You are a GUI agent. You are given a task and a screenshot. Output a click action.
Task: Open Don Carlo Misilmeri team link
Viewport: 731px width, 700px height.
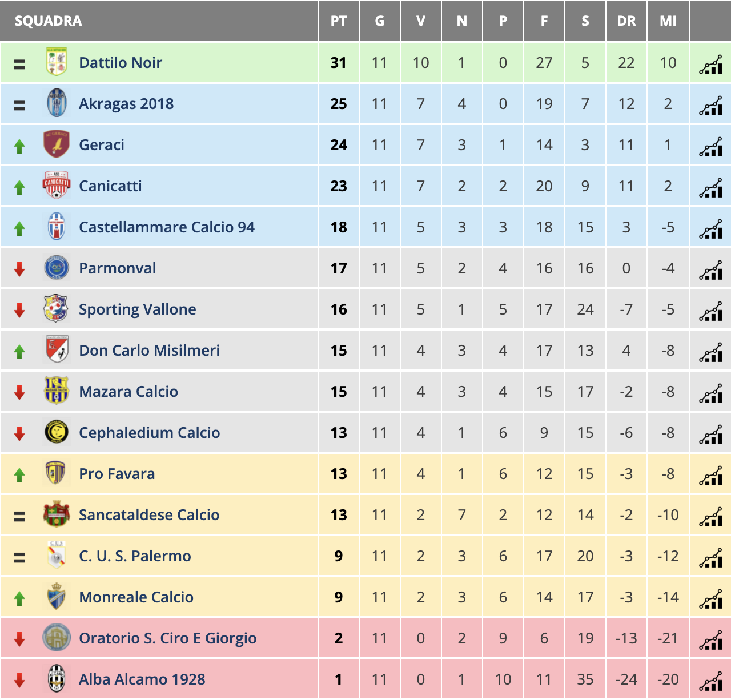(150, 351)
